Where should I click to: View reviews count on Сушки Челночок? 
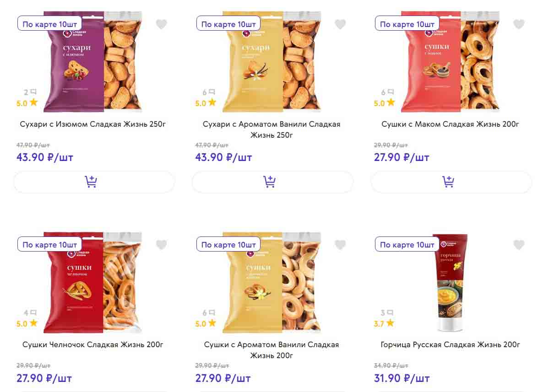[30, 313]
